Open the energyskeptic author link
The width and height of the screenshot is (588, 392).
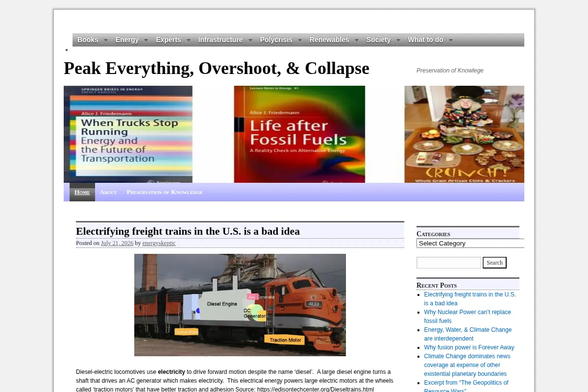point(159,243)
